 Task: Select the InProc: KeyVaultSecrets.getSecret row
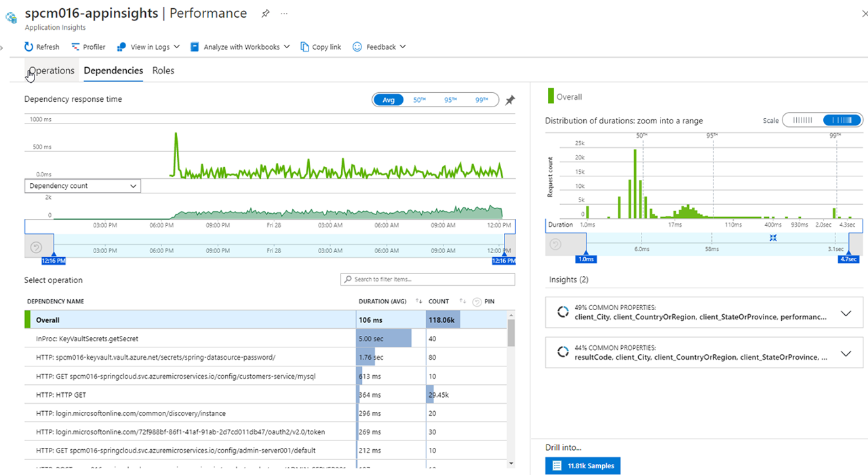coord(265,339)
